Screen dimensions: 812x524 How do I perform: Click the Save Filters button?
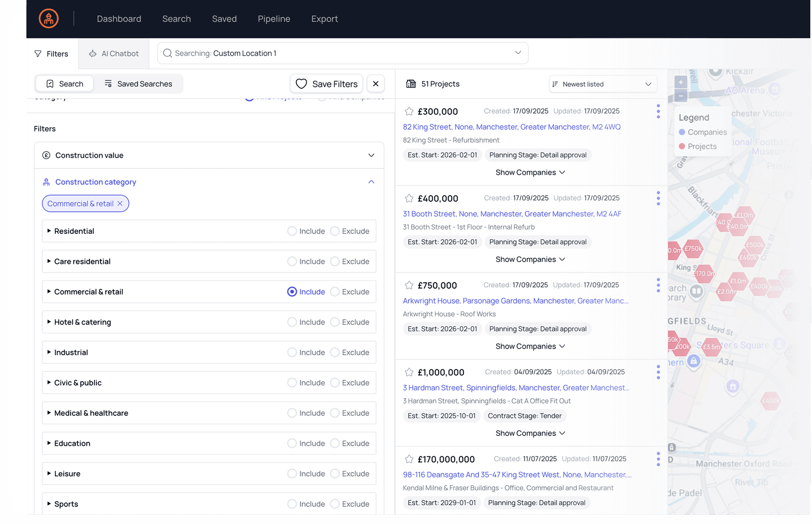click(326, 84)
